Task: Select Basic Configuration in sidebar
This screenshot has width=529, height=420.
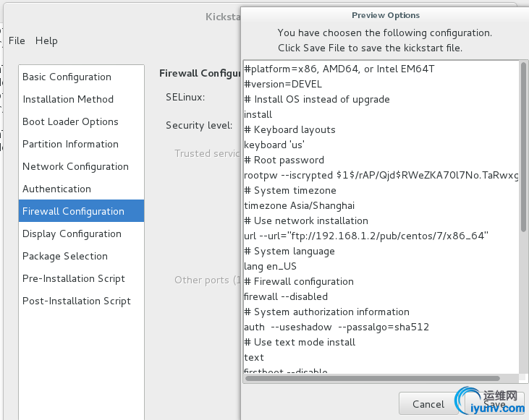Action: (67, 77)
